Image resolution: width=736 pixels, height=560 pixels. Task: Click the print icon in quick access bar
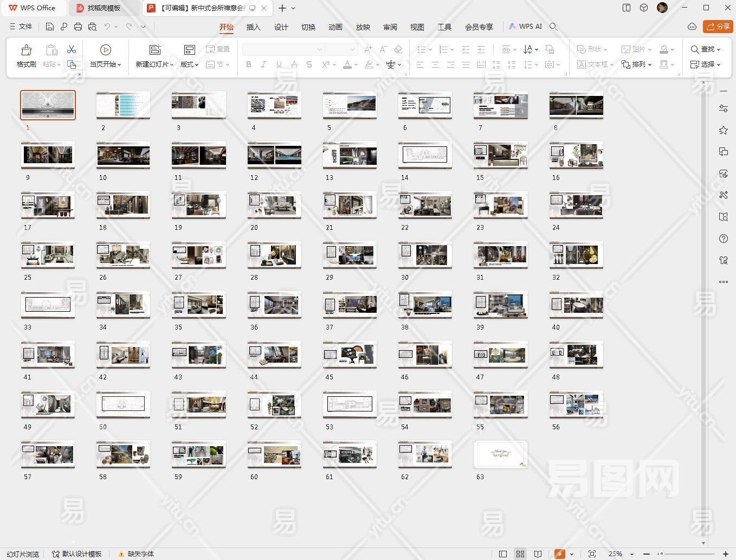(x=78, y=27)
